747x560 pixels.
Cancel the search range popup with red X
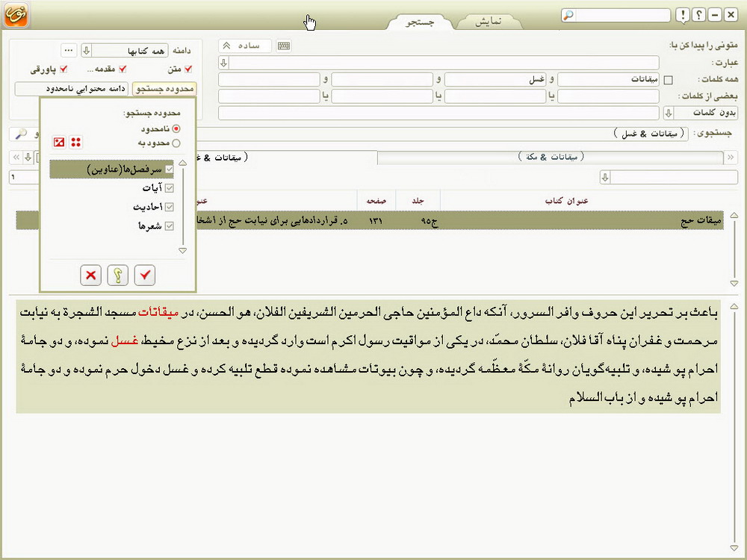(x=90, y=275)
